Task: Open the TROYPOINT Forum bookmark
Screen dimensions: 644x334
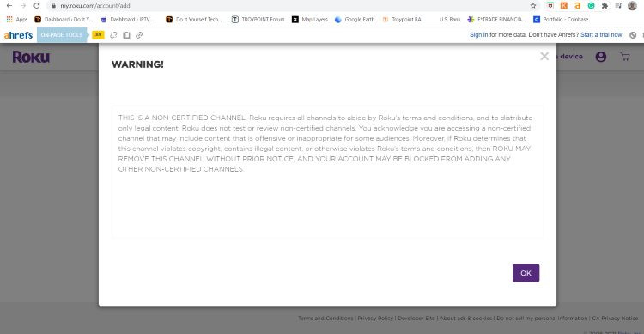Action: 258,19
